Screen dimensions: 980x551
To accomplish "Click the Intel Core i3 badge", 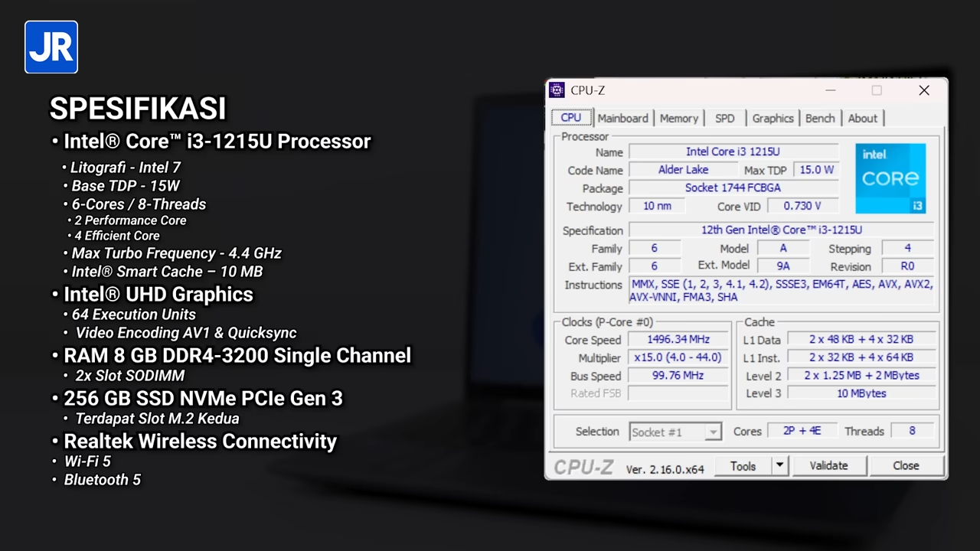I will [890, 178].
